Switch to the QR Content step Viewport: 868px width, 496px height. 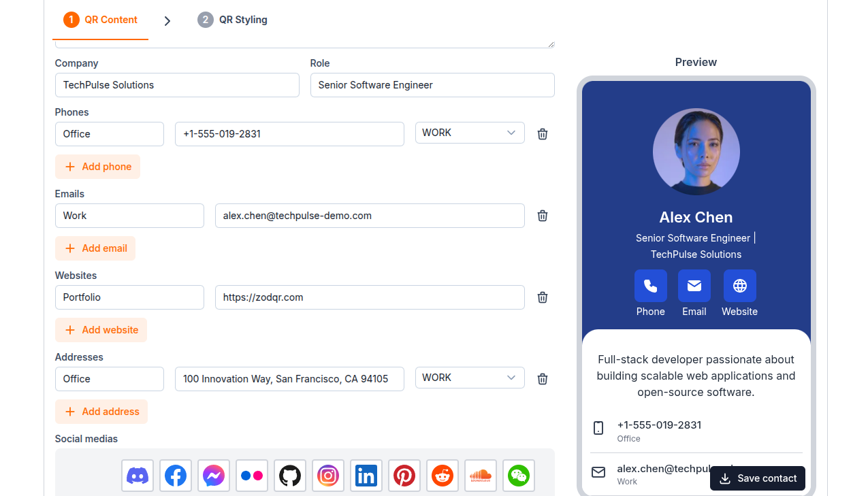tap(101, 20)
